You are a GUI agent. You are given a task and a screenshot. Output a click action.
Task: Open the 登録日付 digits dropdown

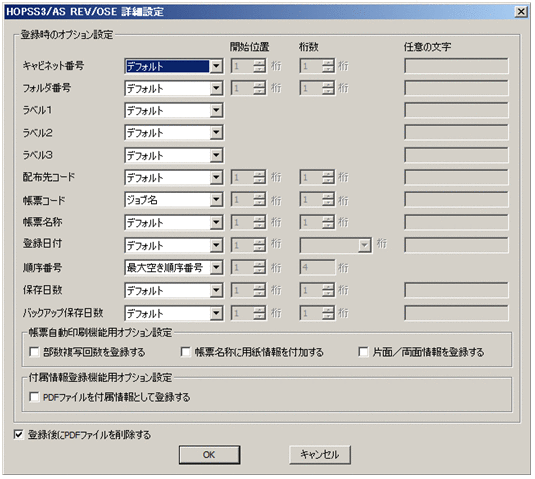[336, 245]
